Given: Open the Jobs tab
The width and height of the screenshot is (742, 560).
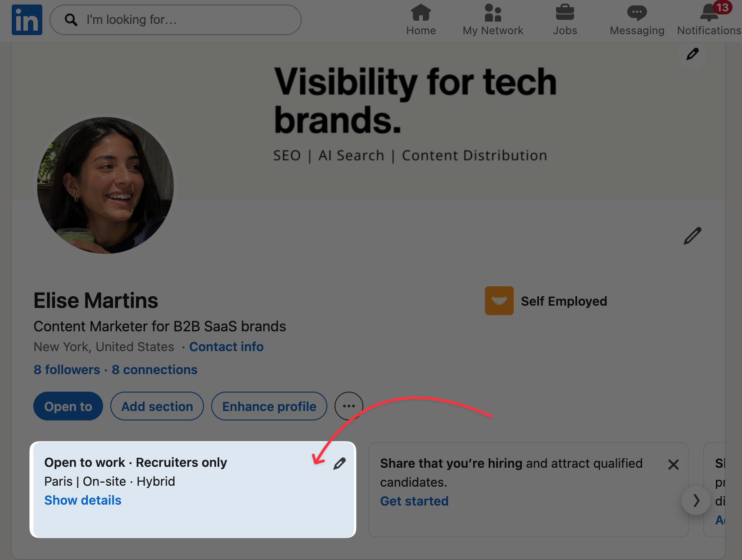Looking at the screenshot, I should click(565, 20).
